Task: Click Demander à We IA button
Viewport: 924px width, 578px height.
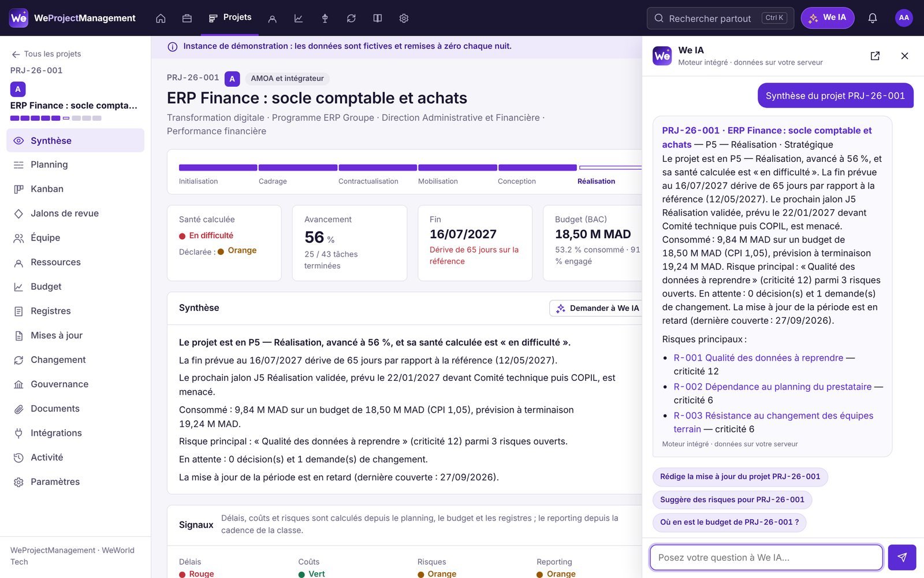Action: coord(597,308)
